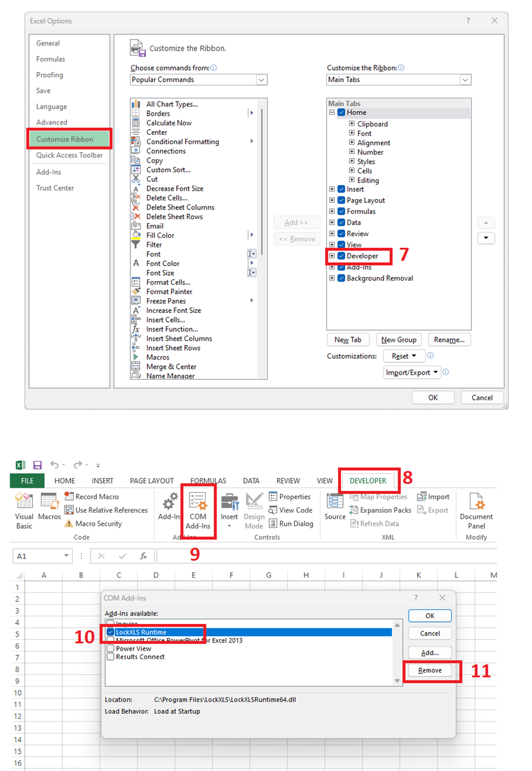Open the FILE tab
The width and height of the screenshot is (532, 771).
tap(27, 481)
